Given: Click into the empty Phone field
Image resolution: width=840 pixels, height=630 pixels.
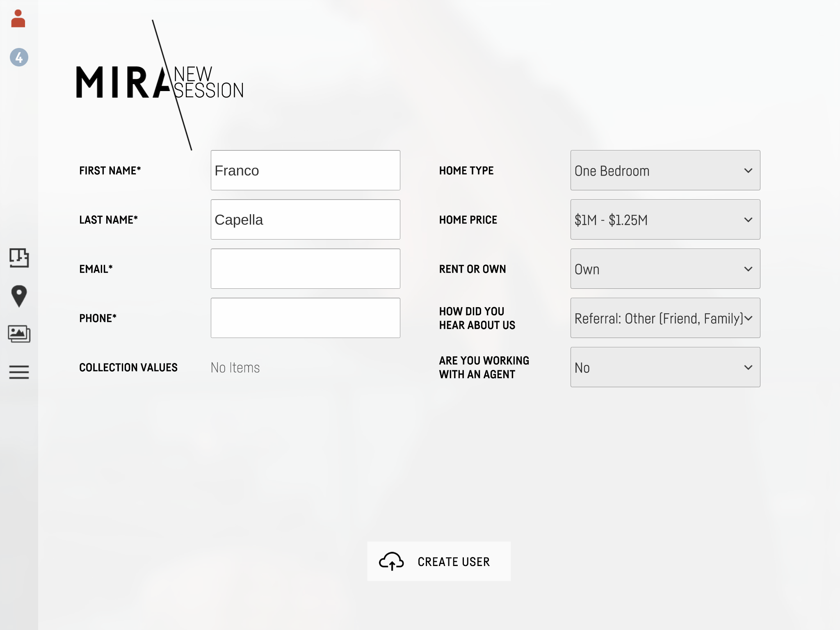Looking at the screenshot, I should click(x=306, y=318).
